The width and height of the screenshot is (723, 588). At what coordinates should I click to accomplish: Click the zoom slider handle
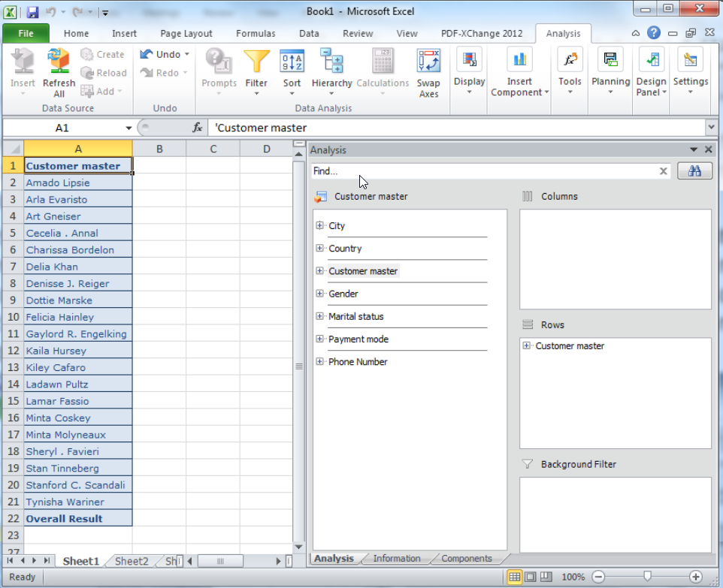(647, 577)
